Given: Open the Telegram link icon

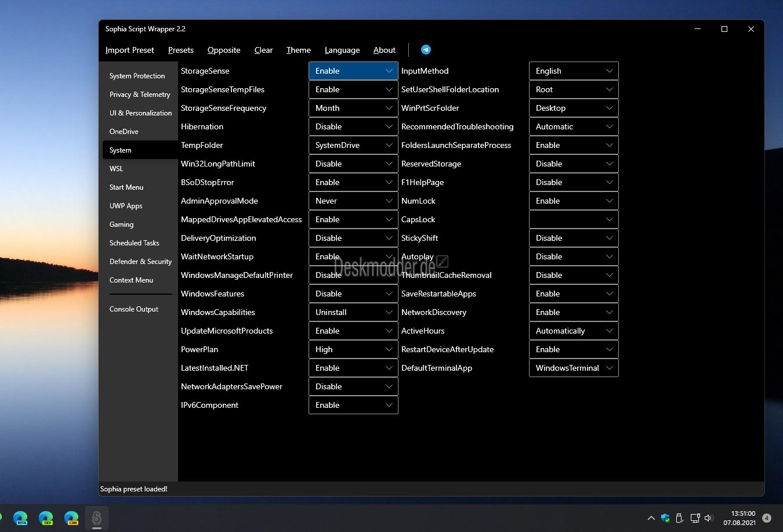Looking at the screenshot, I should click(x=426, y=50).
